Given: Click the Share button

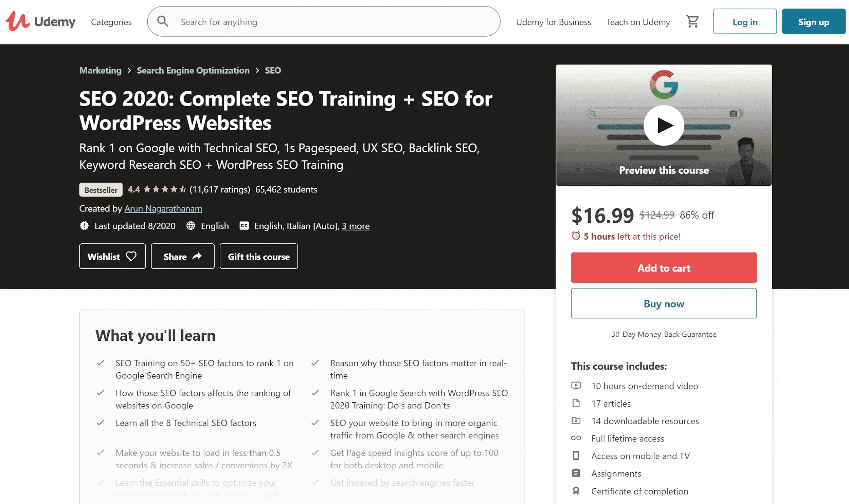Looking at the screenshot, I should pos(182,256).
